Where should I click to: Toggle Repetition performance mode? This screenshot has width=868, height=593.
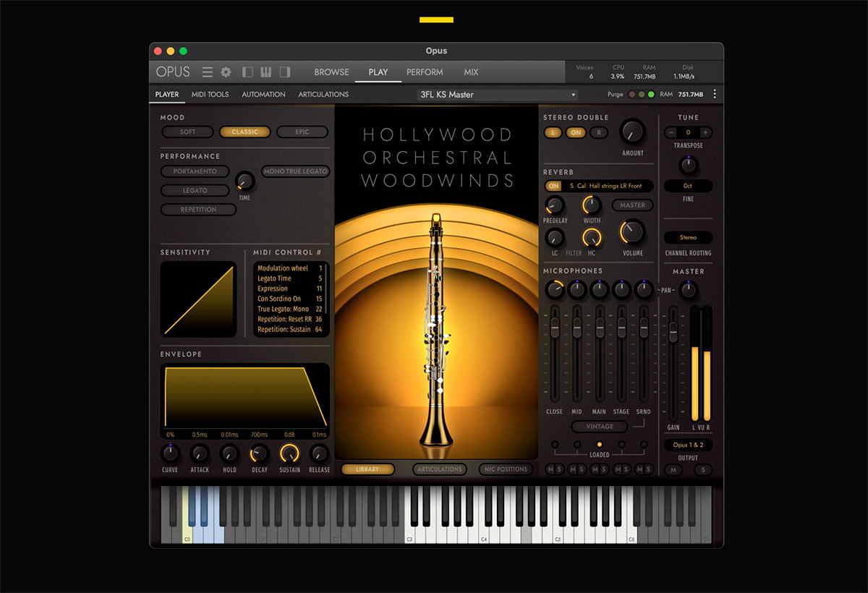(x=199, y=210)
